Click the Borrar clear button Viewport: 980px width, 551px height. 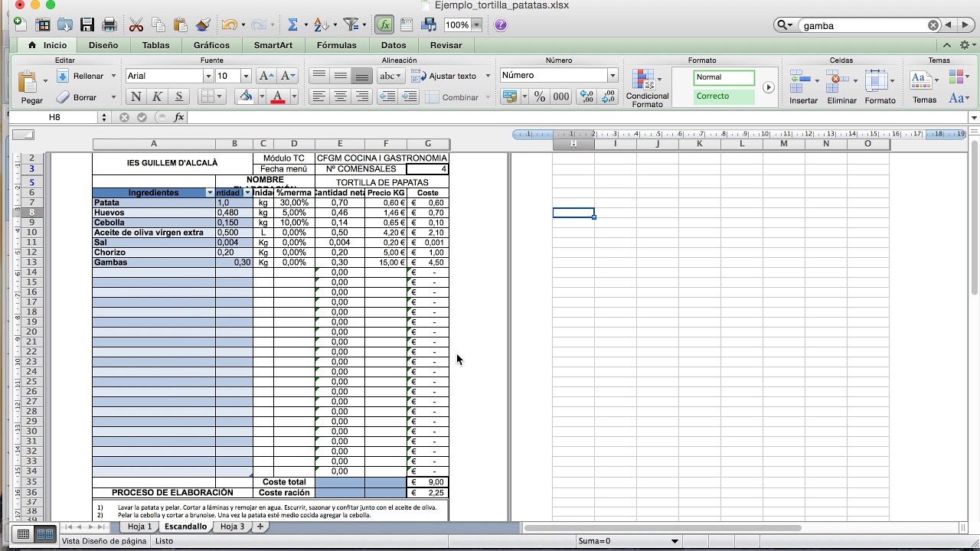[77, 97]
